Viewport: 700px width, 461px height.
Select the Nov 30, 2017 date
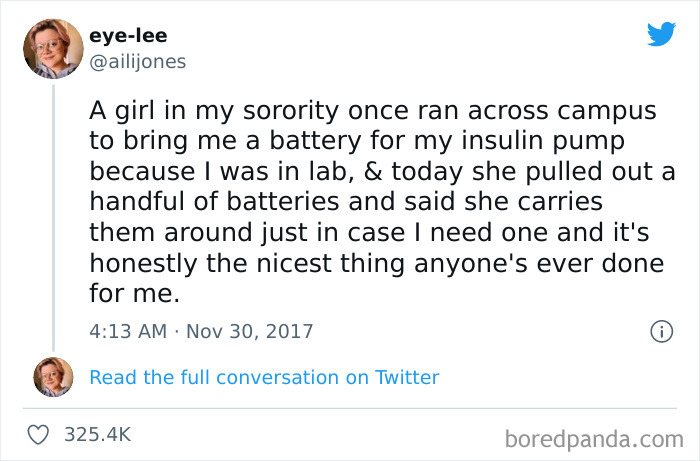pos(248,331)
